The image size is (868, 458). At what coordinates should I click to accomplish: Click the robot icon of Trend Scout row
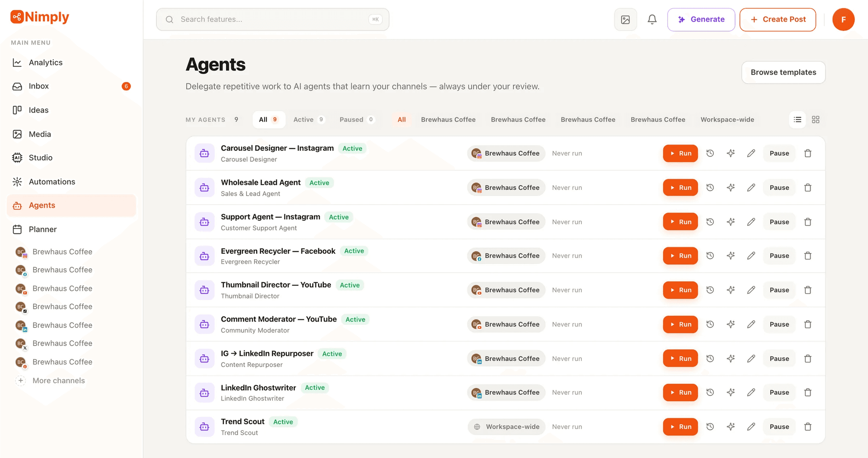[204, 427]
